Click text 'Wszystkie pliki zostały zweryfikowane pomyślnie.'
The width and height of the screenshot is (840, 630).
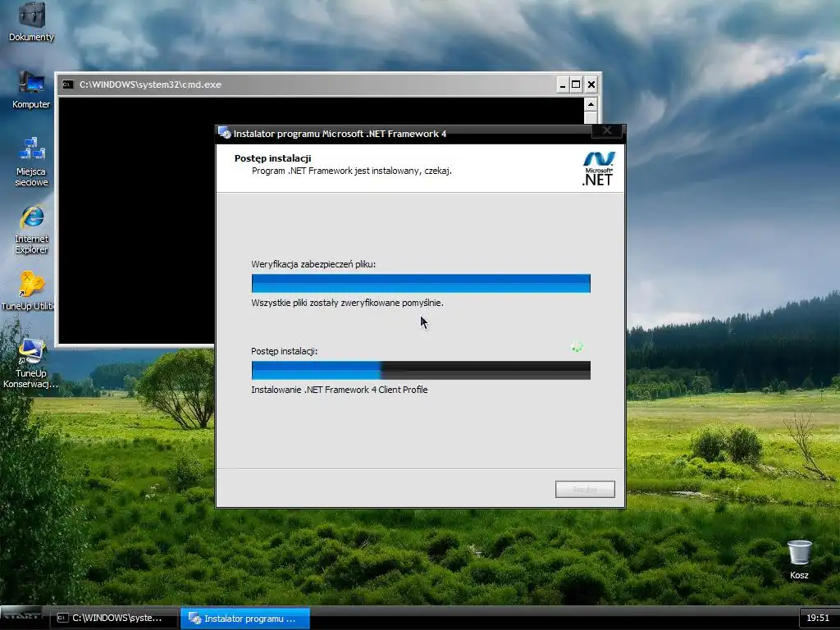[347, 304]
